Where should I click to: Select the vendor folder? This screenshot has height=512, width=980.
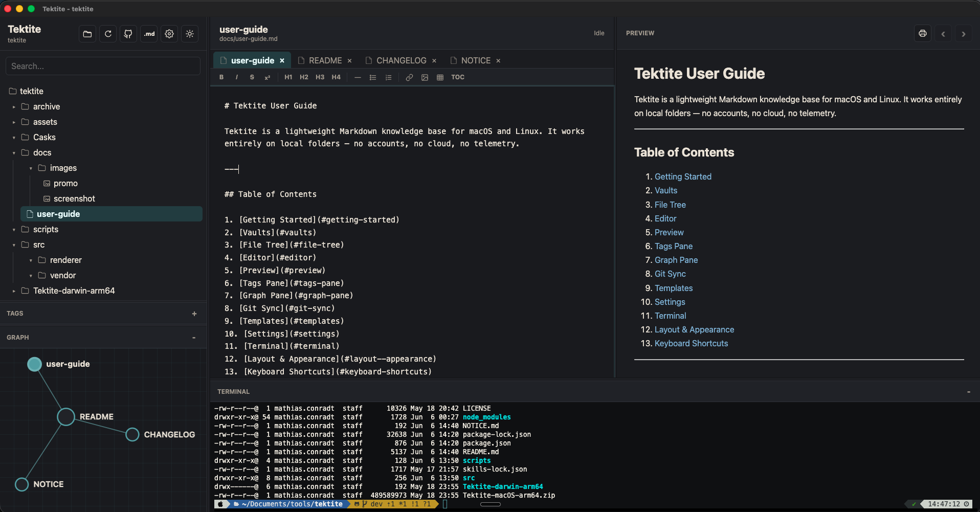coord(63,275)
